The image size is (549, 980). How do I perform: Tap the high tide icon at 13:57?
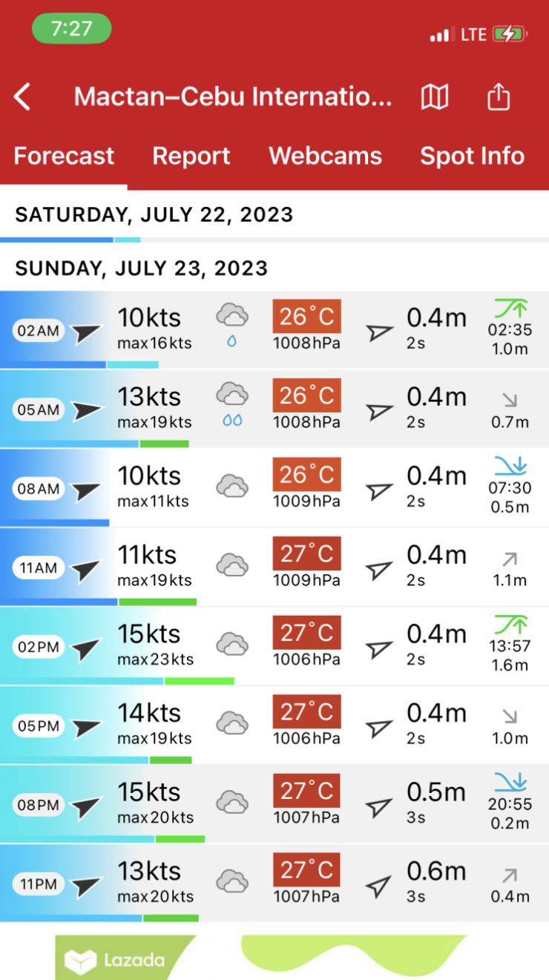[510, 625]
